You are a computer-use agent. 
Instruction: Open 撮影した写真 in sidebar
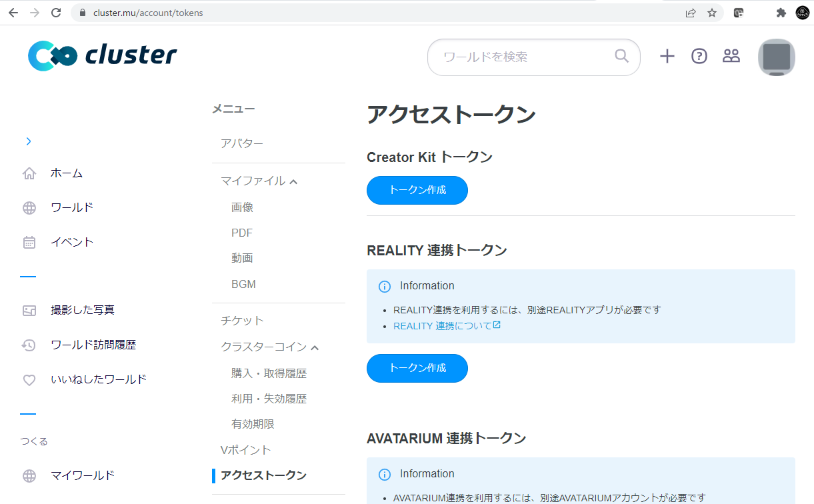(82, 310)
